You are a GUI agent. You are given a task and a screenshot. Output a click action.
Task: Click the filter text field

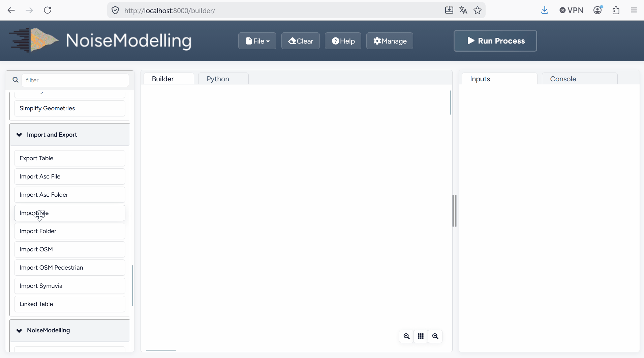75,80
